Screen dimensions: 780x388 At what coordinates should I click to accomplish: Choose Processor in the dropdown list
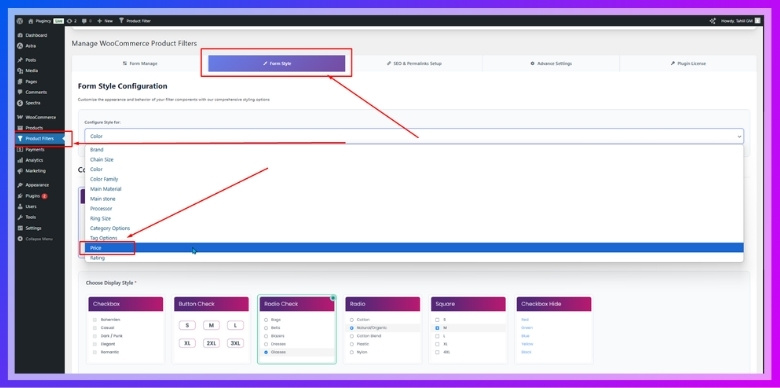click(x=414, y=208)
